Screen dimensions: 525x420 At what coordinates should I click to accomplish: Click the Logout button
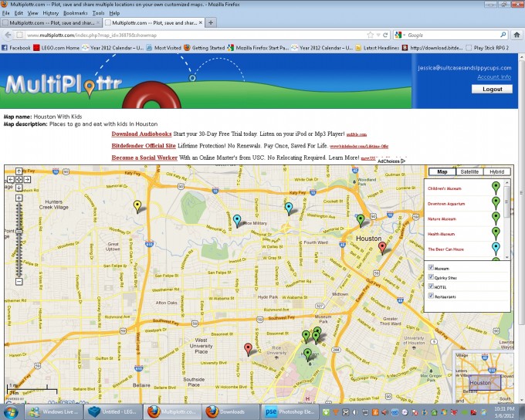492,89
